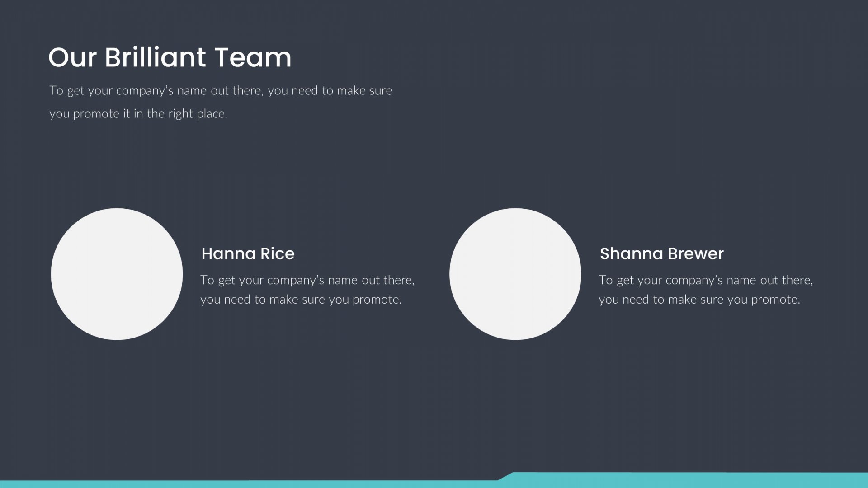Click the thin teal bar at bottom left
Image resolution: width=868 pixels, height=488 pixels.
[249, 484]
